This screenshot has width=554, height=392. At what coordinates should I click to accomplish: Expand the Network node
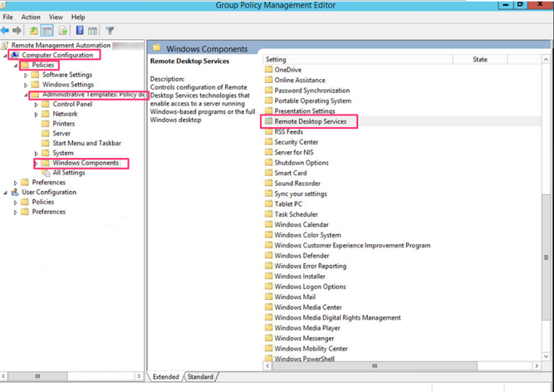[36, 115]
